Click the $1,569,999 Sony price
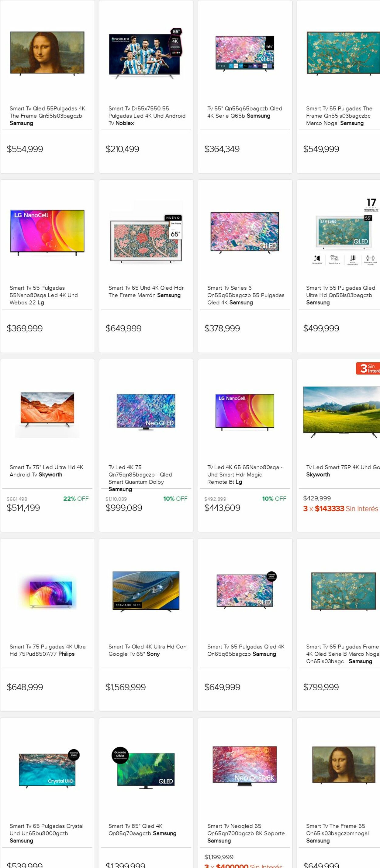Image resolution: width=380 pixels, height=868 pixels. pyautogui.click(x=126, y=687)
